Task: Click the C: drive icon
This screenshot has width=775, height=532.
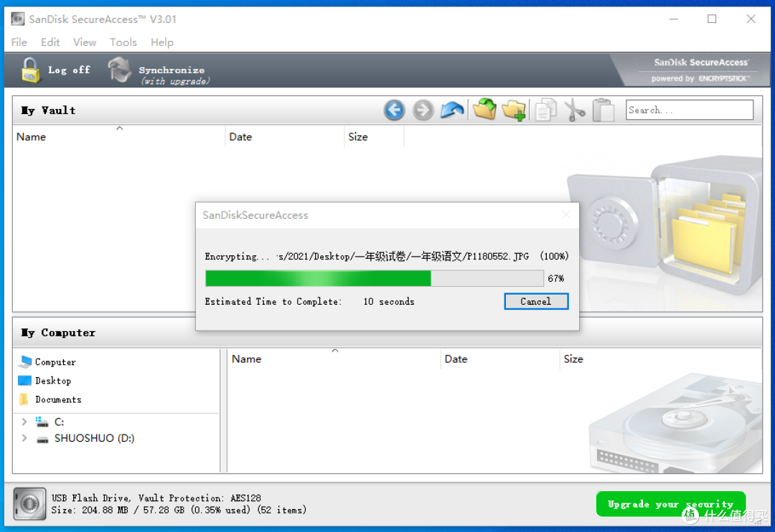Action: (x=42, y=422)
